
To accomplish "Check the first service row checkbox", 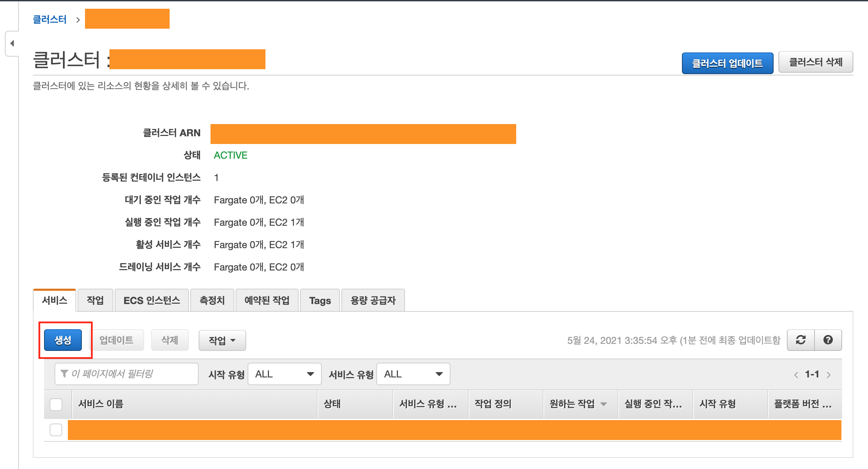I will coord(56,430).
